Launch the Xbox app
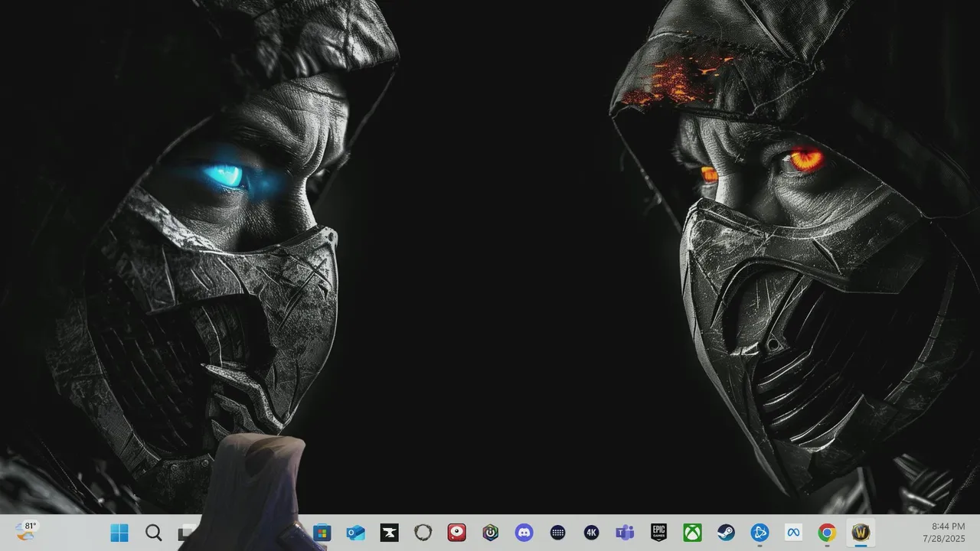The height and width of the screenshot is (551, 980). tap(692, 533)
